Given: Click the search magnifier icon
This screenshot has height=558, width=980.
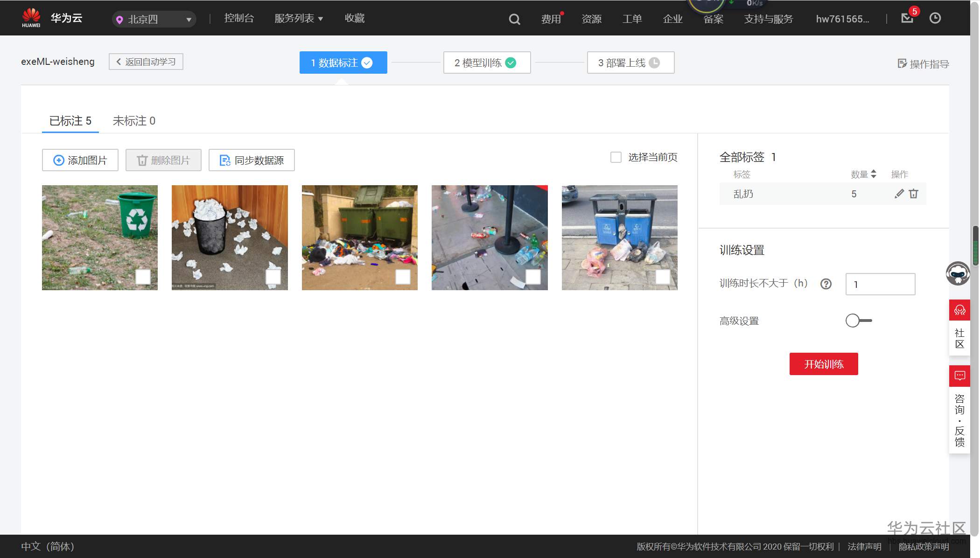Looking at the screenshot, I should coord(514,19).
